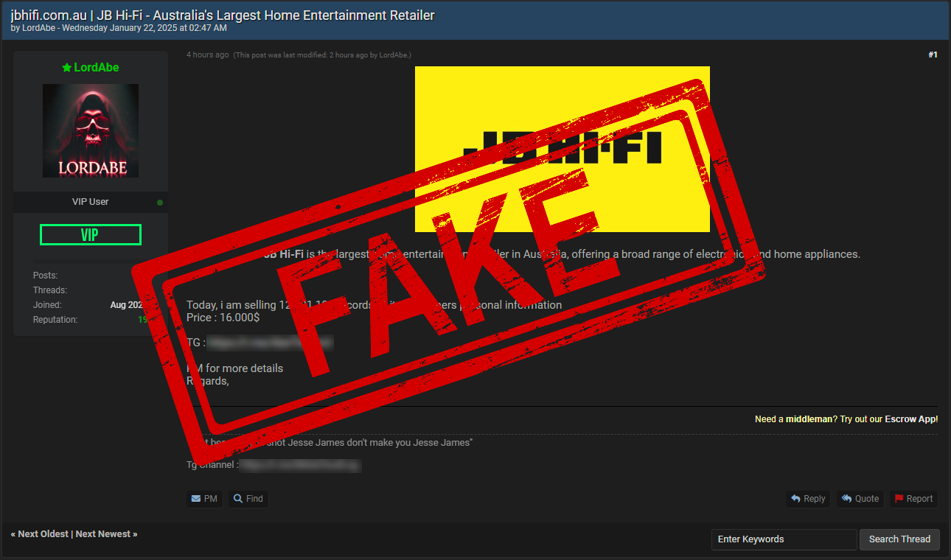
Task: Click the 'Reputation:' label in profile
Action: 55,320
